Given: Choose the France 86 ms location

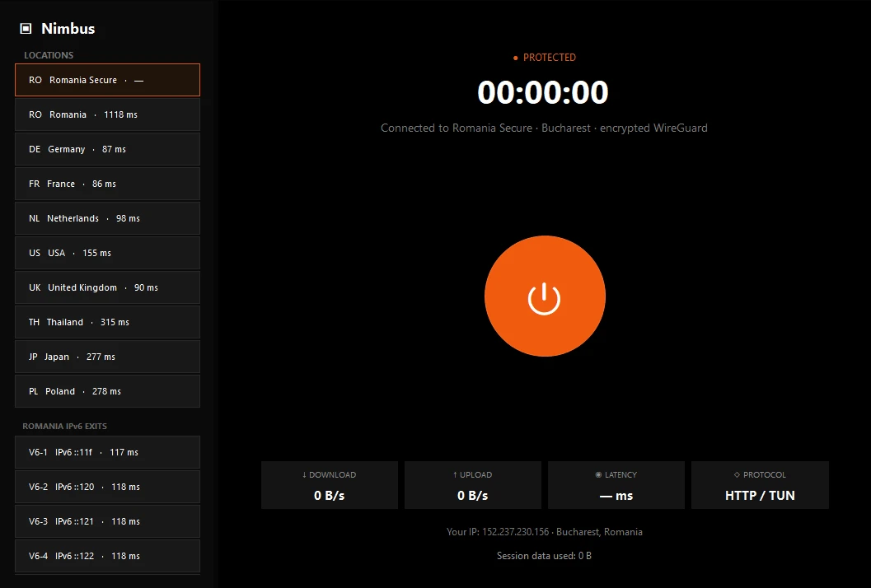Looking at the screenshot, I should (x=107, y=184).
